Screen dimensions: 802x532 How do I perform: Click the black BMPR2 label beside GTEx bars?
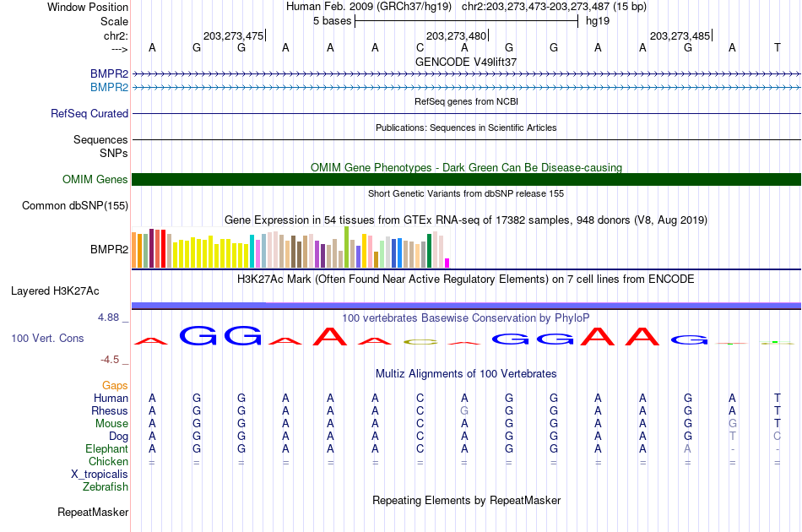(x=110, y=250)
